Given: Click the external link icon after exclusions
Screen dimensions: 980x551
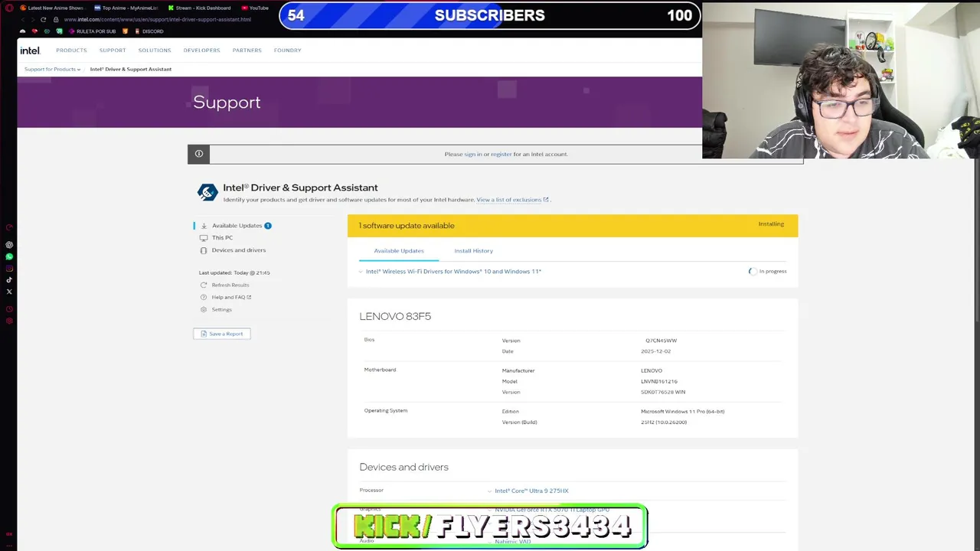Looking at the screenshot, I should (546, 200).
